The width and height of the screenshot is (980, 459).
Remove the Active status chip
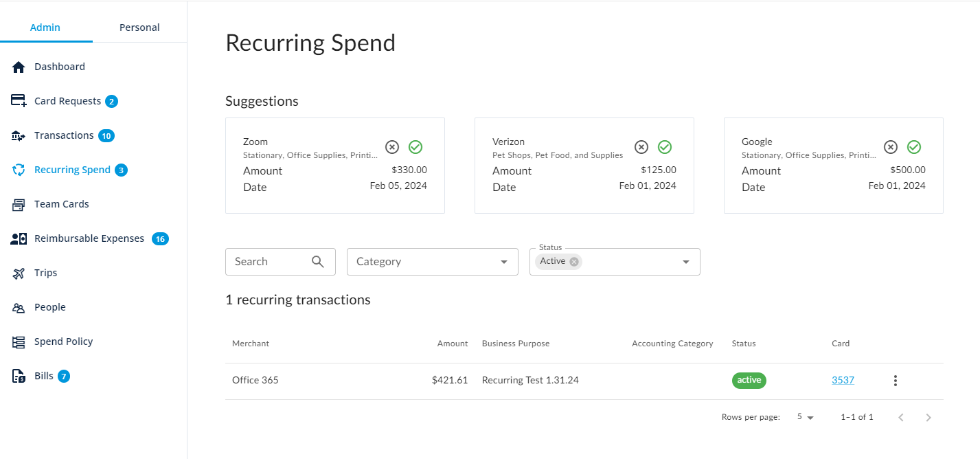coord(573,260)
